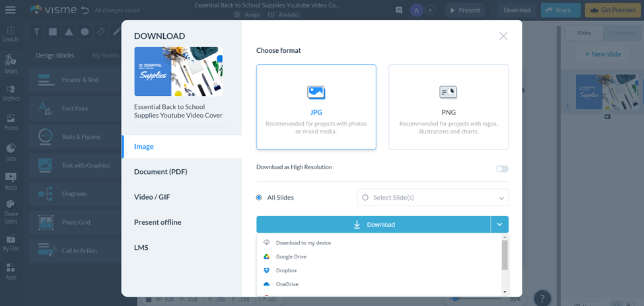Switch to Slides tab in right panel
The width and height of the screenshot is (644, 306).
coord(584,33)
